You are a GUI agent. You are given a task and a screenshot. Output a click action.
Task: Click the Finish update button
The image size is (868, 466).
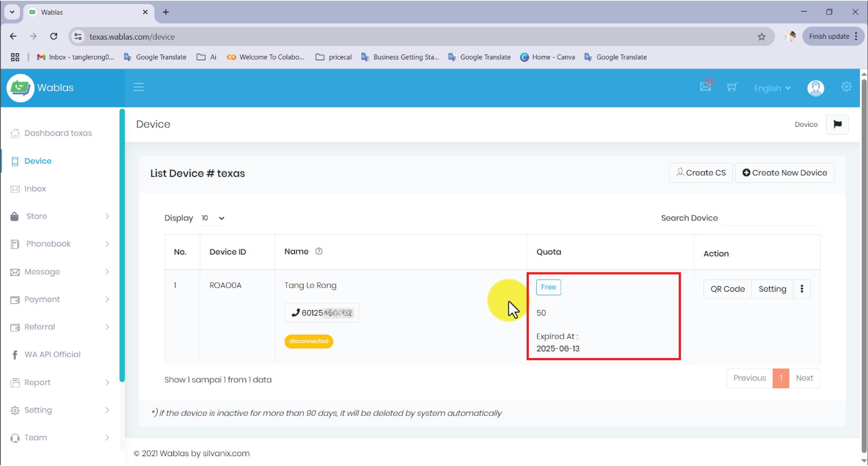click(x=829, y=36)
